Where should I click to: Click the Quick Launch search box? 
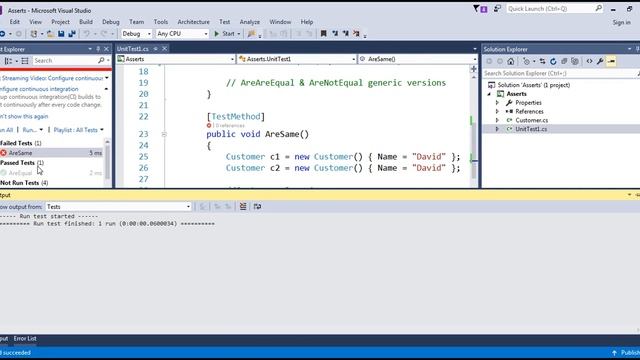pyautogui.click(x=554, y=9)
